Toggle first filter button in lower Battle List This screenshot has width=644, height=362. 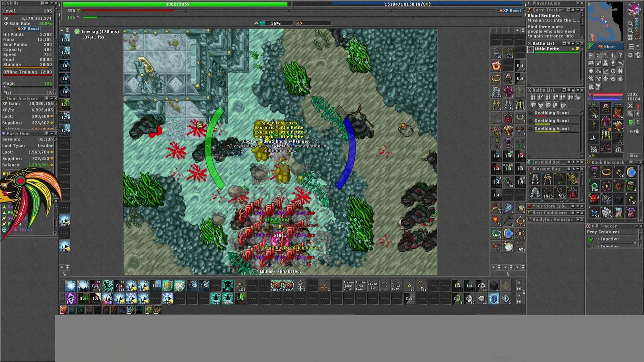[533, 97]
